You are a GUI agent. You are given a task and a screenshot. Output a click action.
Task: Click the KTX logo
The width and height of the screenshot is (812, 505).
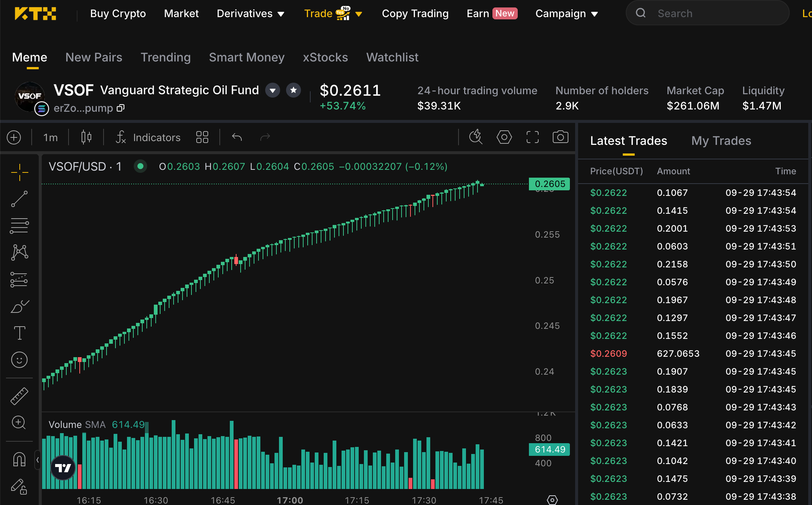click(x=35, y=14)
